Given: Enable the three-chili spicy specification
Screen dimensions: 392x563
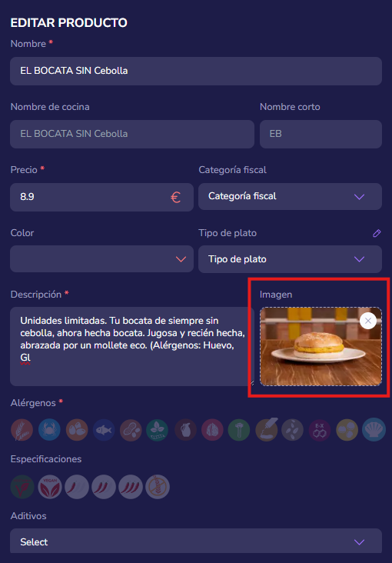Looking at the screenshot, I should click(x=131, y=487).
